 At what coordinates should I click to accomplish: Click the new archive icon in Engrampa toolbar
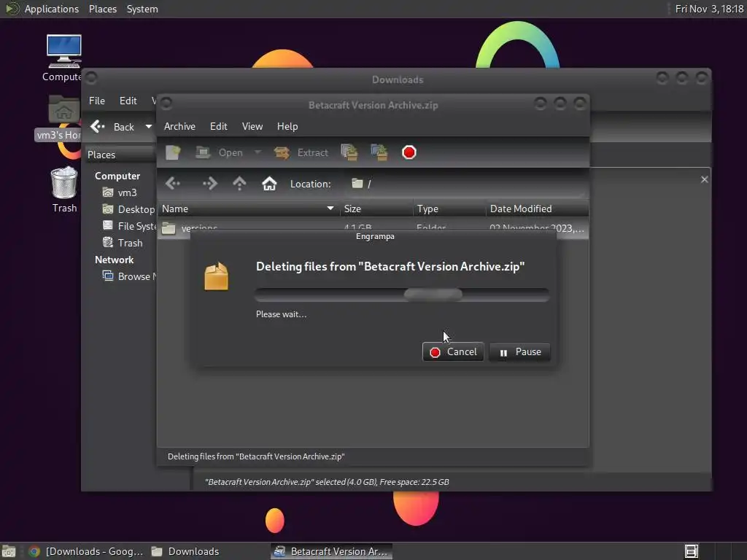172,152
